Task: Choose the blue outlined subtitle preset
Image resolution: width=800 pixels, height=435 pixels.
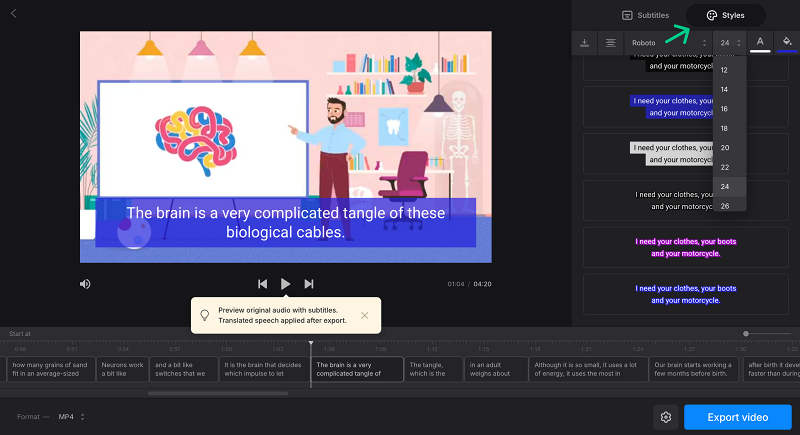Action: coord(686,294)
